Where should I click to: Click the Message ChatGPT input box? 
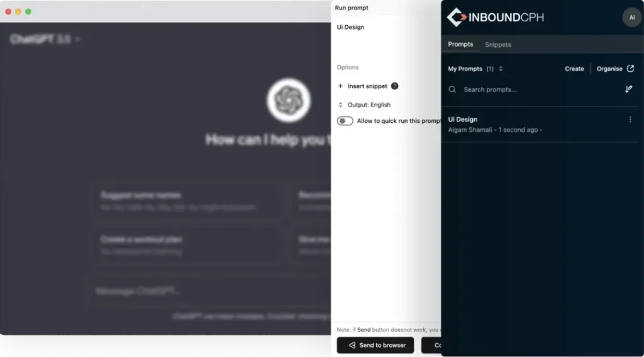(x=209, y=291)
